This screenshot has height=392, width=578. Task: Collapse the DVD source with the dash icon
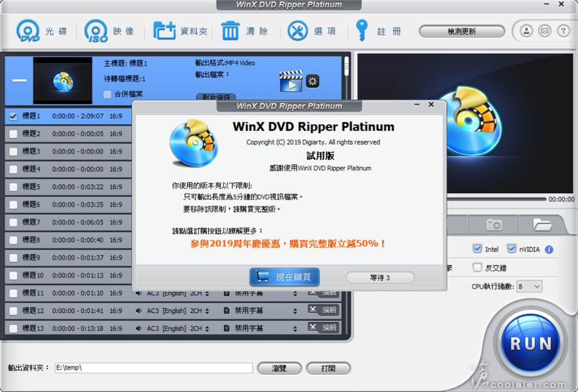click(x=19, y=80)
